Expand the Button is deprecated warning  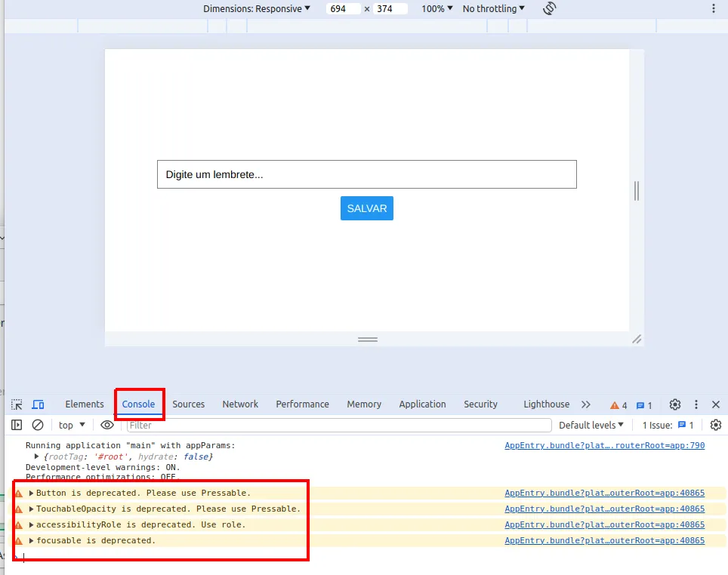click(x=31, y=493)
